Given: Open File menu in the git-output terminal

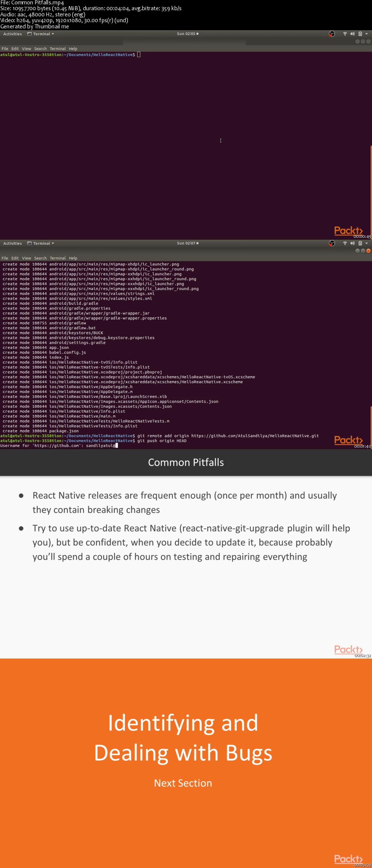Looking at the screenshot, I should click(5, 258).
